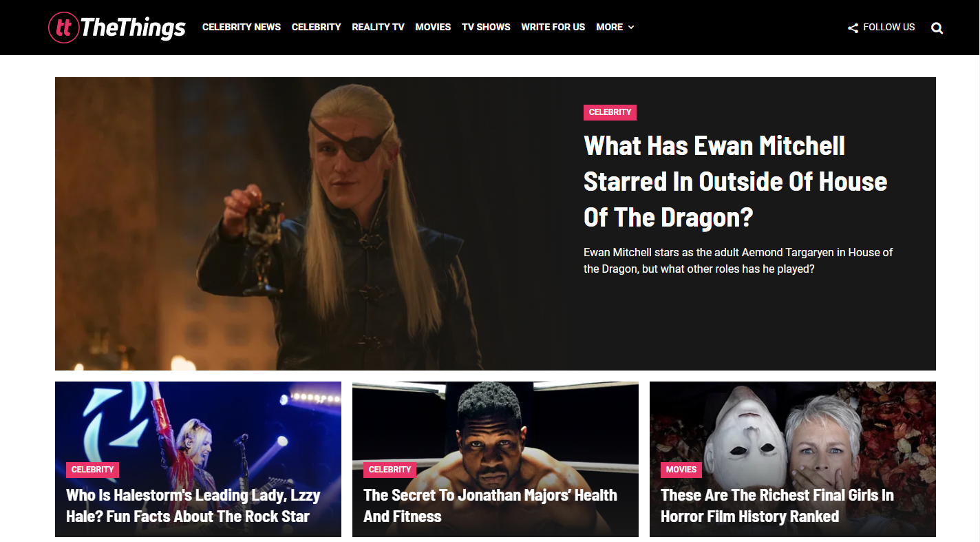The height and width of the screenshot is (542, 980).
Task: Click the eye-patch character hero image
Action: click(311, 224)
